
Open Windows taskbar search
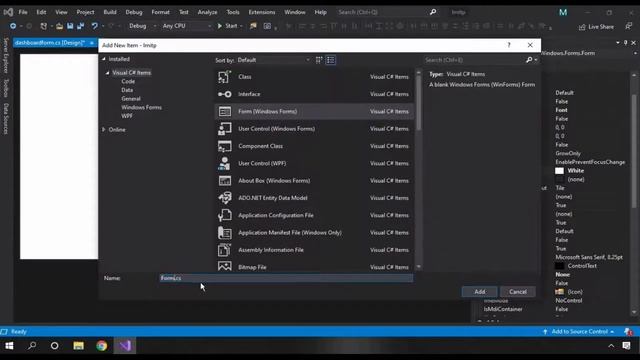[32, 346]
